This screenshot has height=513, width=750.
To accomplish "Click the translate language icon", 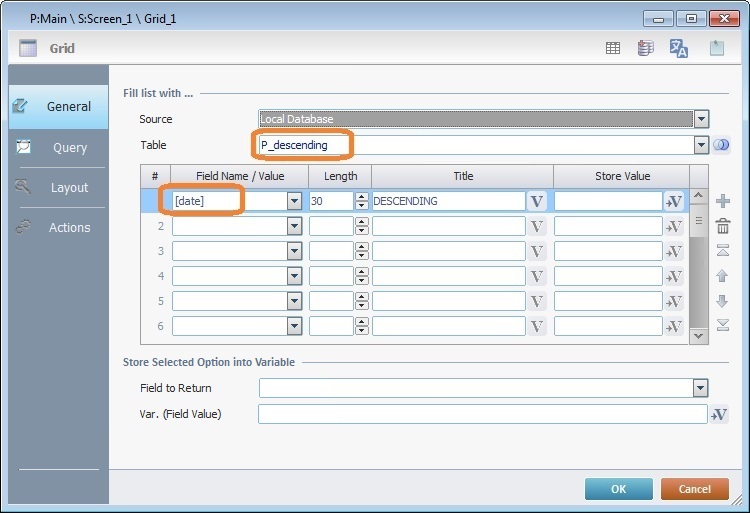I will 679,48.
